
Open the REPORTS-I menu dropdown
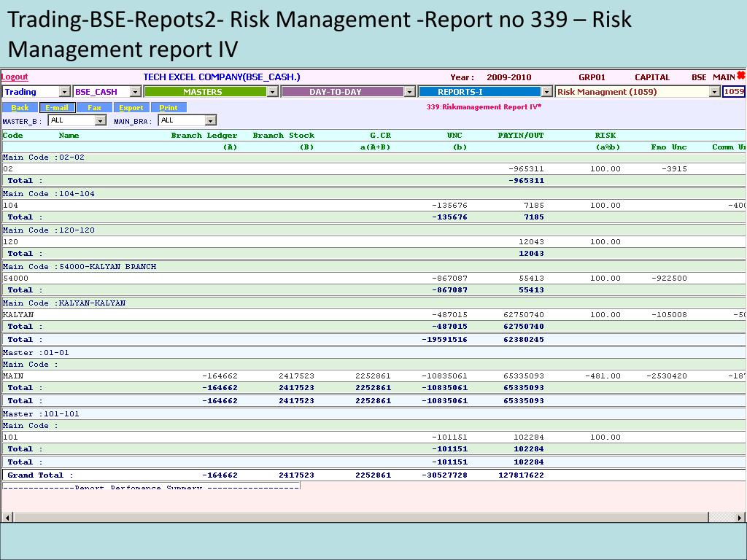(x=547, y=92)
